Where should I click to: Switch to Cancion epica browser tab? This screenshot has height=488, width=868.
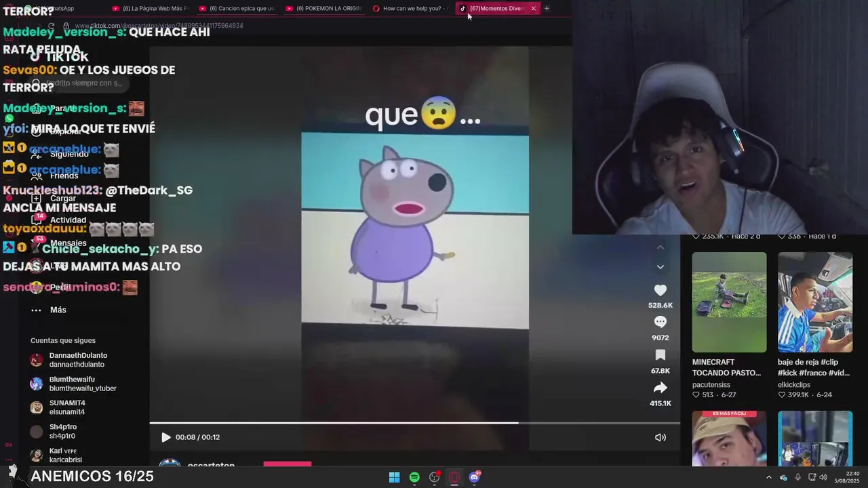[237, 9]
